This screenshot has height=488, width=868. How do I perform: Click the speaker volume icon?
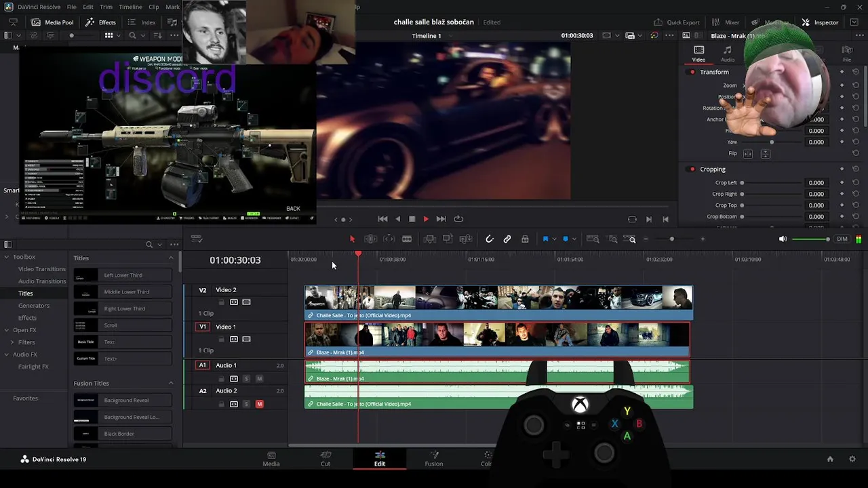point(783,239)
